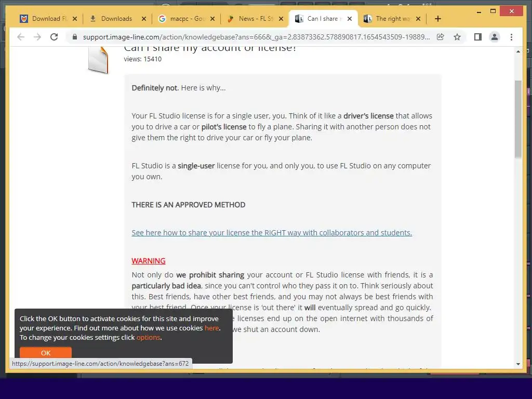Close the macpc Google tab
The height and width of the screenshot is (399, 532).
pyautogui.click(x=212, y=19)
